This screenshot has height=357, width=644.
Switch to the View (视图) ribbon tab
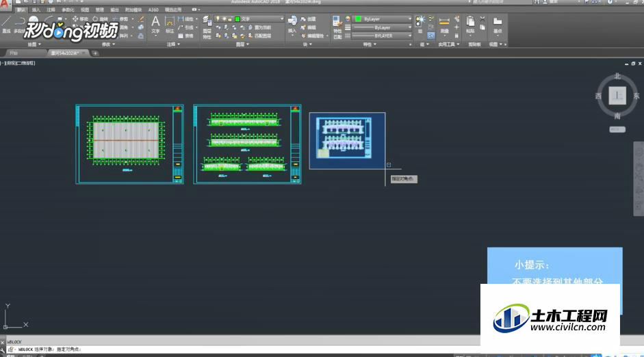(x=85, y=10)
